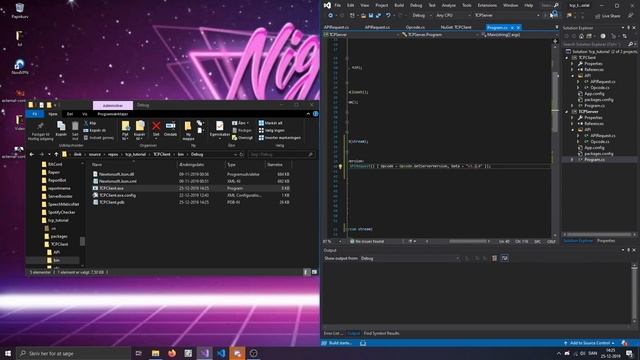Collapse TCPClient project node in Solution Explorer

[x=567, y=58]
